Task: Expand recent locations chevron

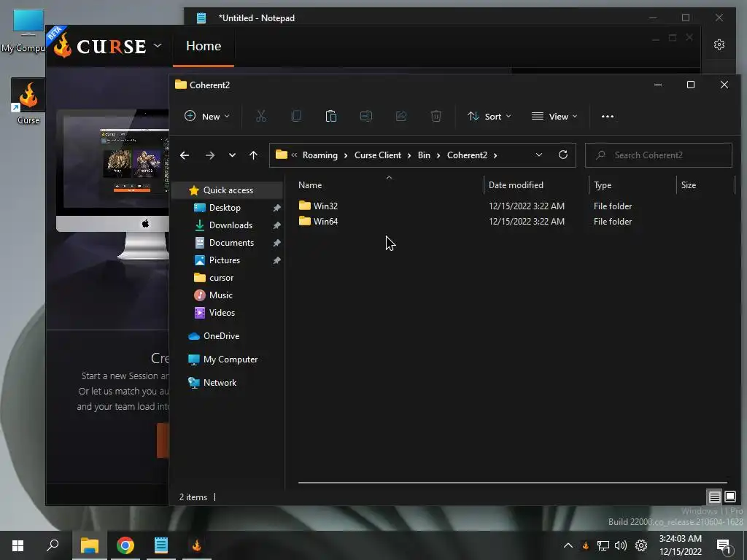Action: [x=232, y=155]
